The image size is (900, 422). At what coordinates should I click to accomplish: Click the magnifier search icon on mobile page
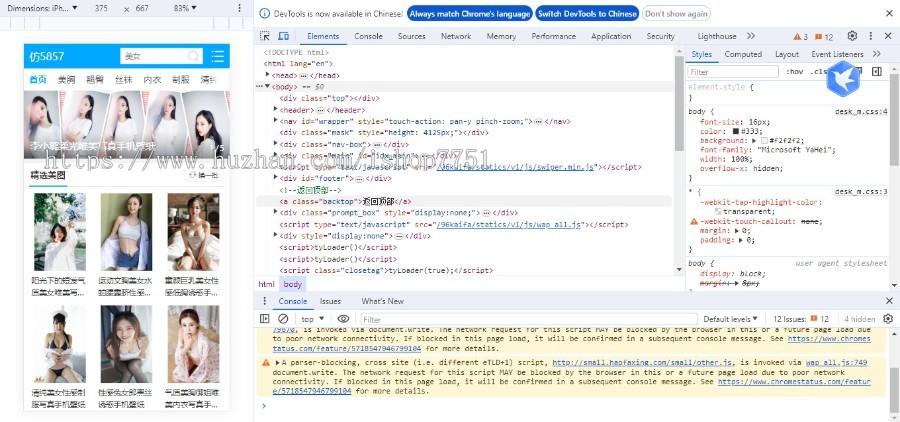click(193, 56)
